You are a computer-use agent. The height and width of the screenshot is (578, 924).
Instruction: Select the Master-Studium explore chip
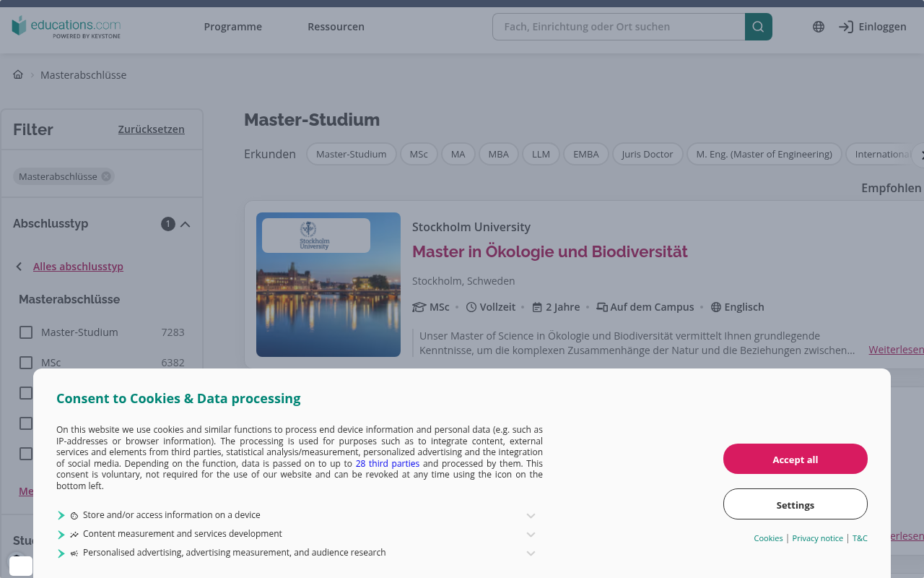[352, 154]
